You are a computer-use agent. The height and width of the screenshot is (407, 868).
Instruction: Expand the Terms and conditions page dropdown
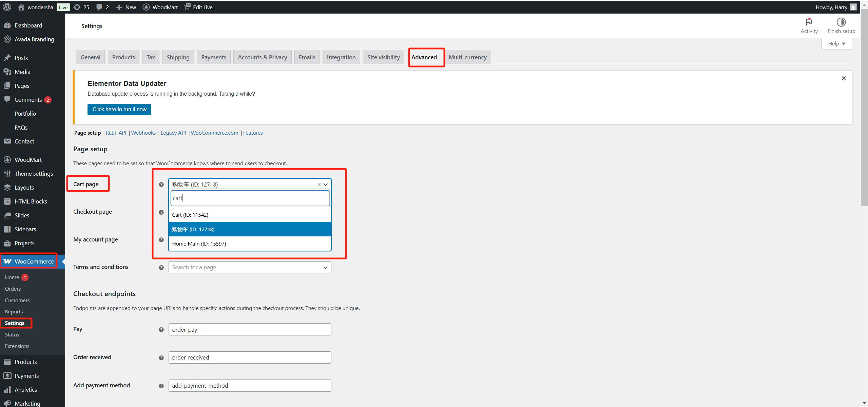point(325,268)
